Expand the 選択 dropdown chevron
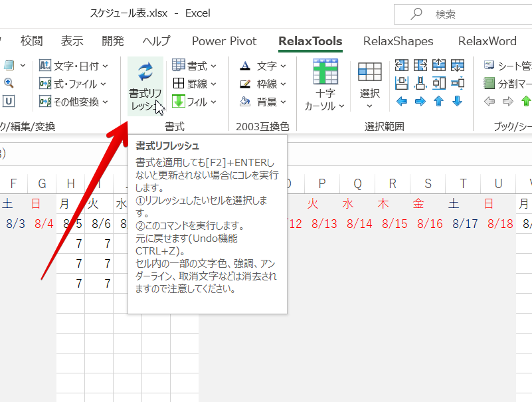Screen dimensions: 532x402 coord(369,106)
